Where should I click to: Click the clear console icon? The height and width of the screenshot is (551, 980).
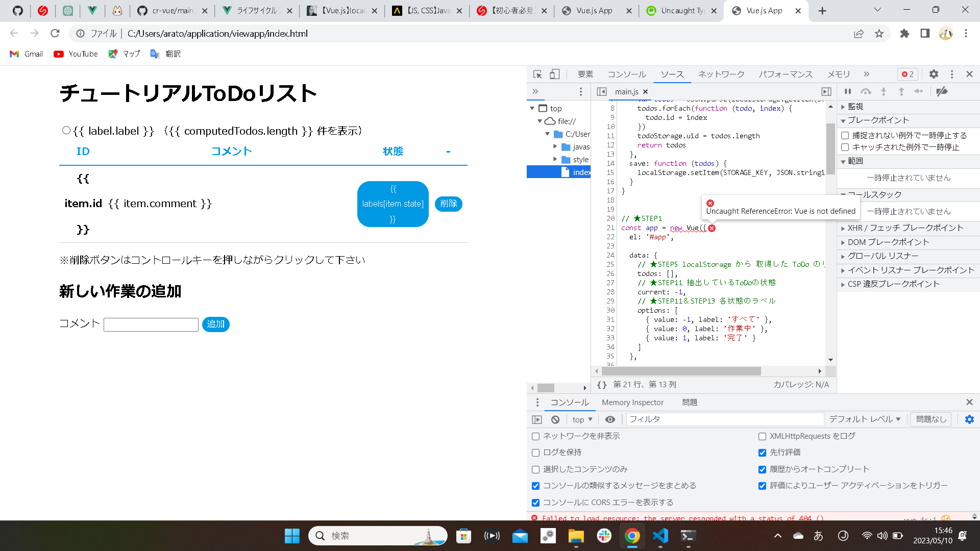coord(555,419)
